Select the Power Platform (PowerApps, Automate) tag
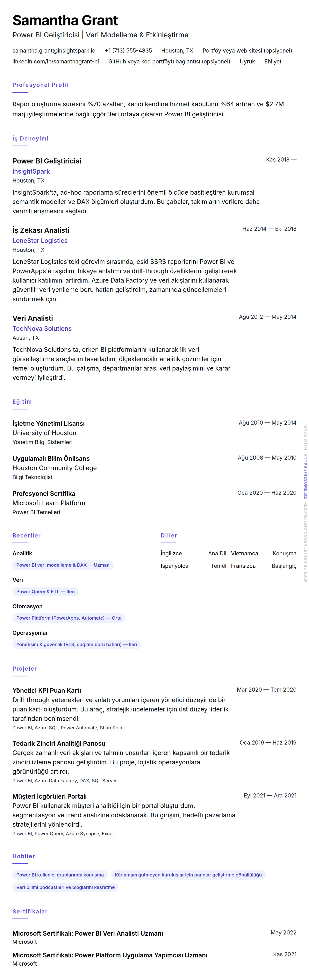The width and height of the screenshot is (309, 980). pos(69,618)
